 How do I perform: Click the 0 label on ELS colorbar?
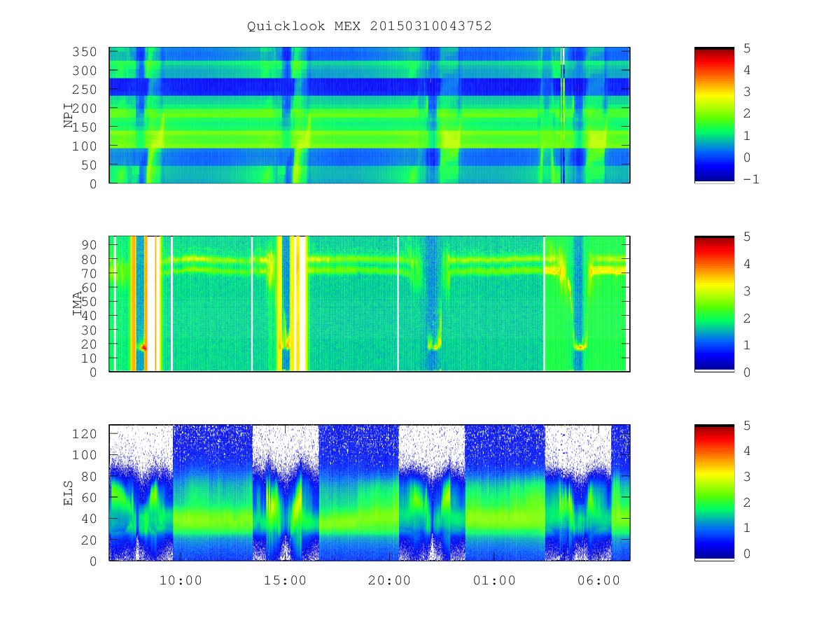pos(748,554)
